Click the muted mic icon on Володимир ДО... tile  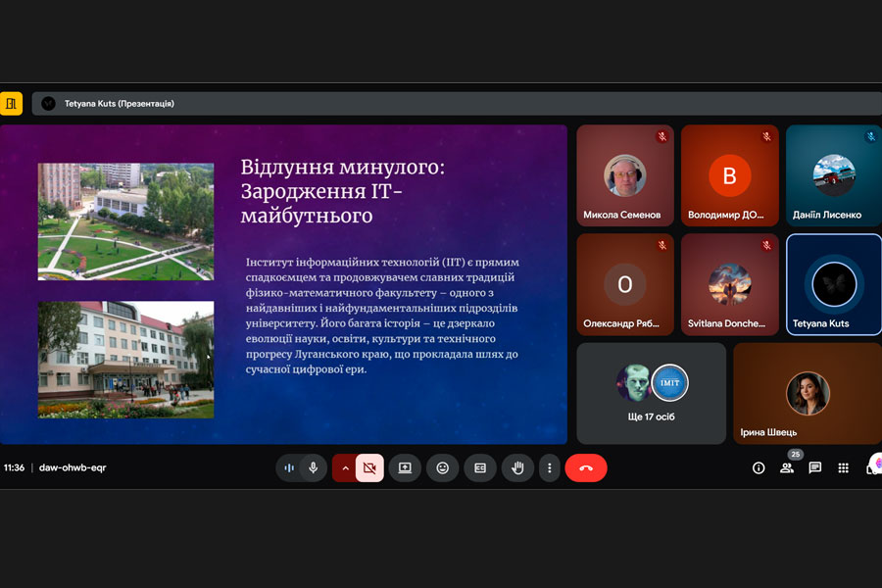[766, 136]
